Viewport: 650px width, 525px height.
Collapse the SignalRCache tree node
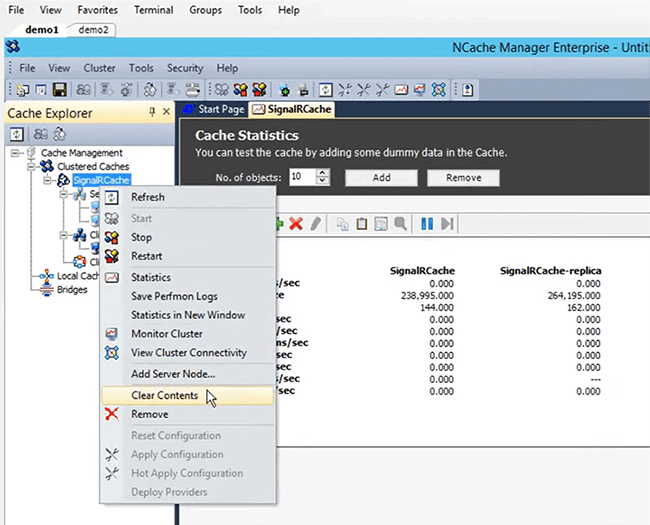[47, 180]
